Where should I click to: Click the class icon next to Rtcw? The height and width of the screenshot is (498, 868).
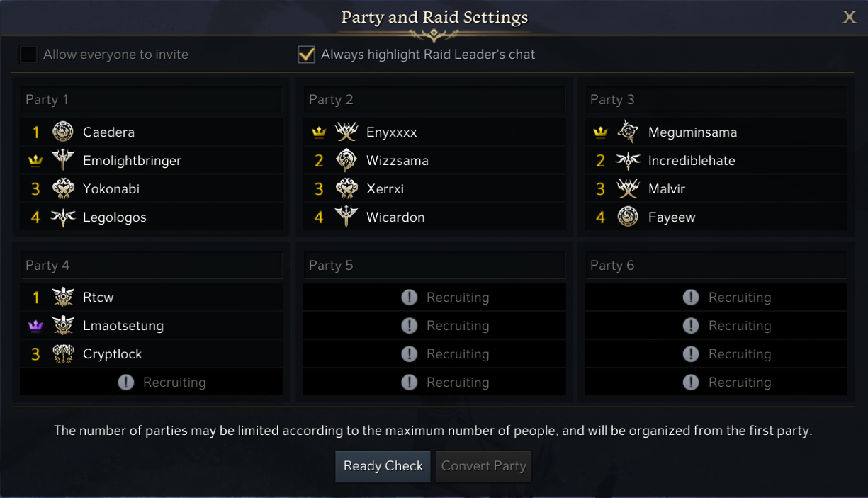pos(63,298)
